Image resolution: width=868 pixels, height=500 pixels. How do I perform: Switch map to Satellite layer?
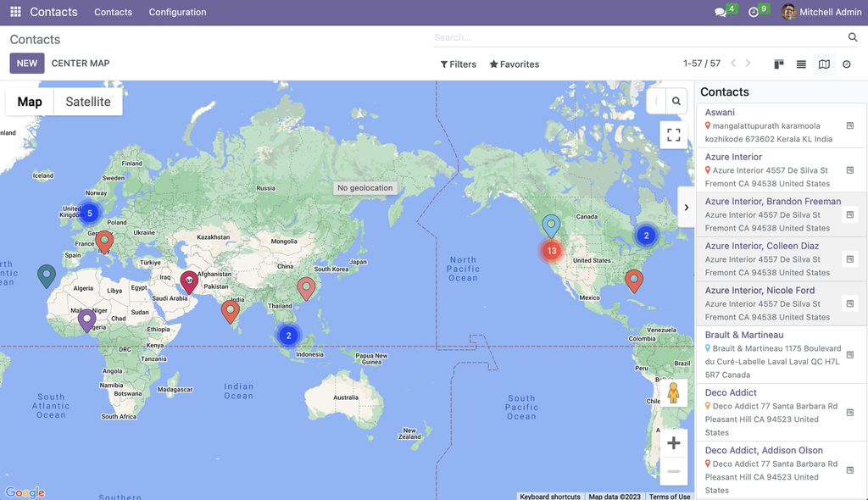coord(88,102)
